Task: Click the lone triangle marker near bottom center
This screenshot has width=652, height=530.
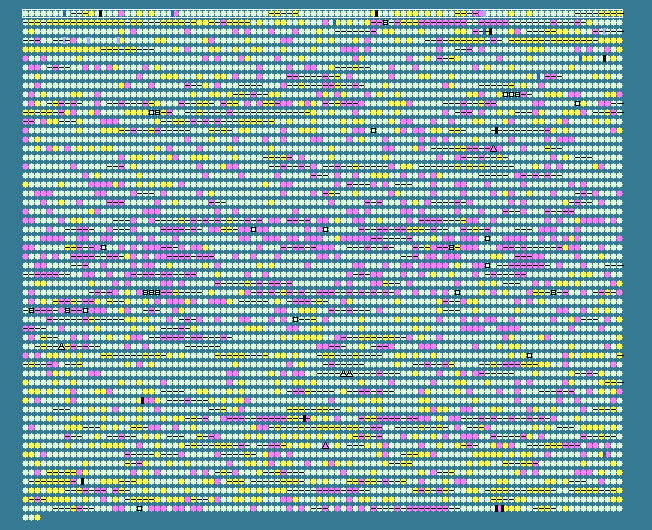Action: click(325, 445)
